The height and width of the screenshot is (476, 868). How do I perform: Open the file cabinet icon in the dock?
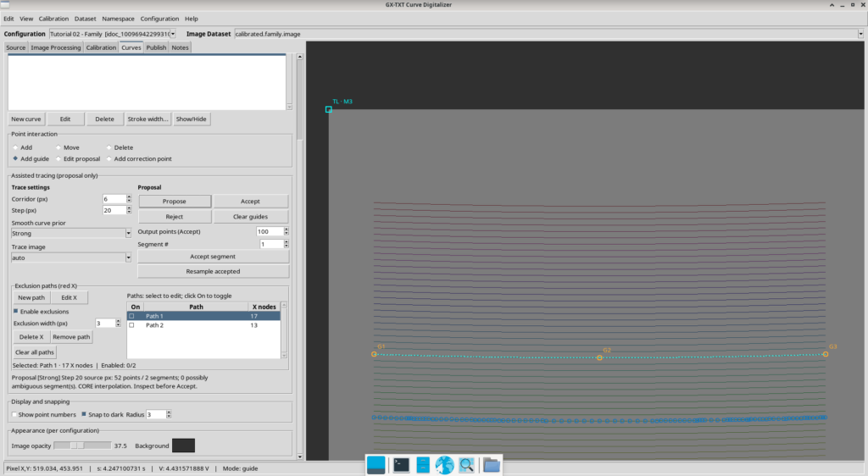(x=423, y=465)
